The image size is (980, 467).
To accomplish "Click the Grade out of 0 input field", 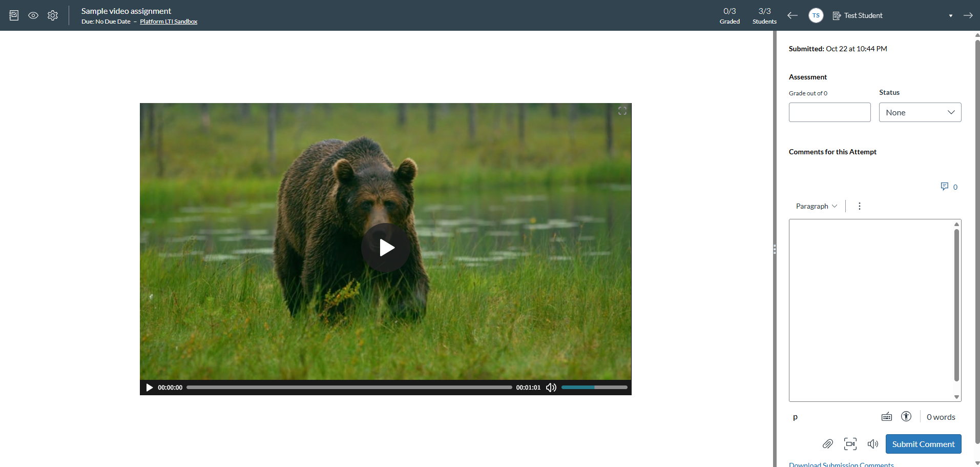I will [829, 112].
